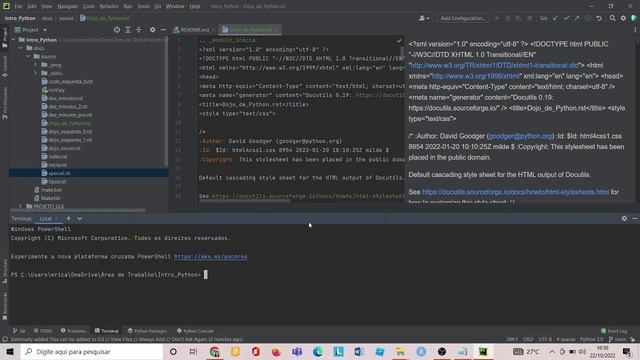Open Terminal panel settings gear
Screen dimensions: 640x360
tap(624, 218)
